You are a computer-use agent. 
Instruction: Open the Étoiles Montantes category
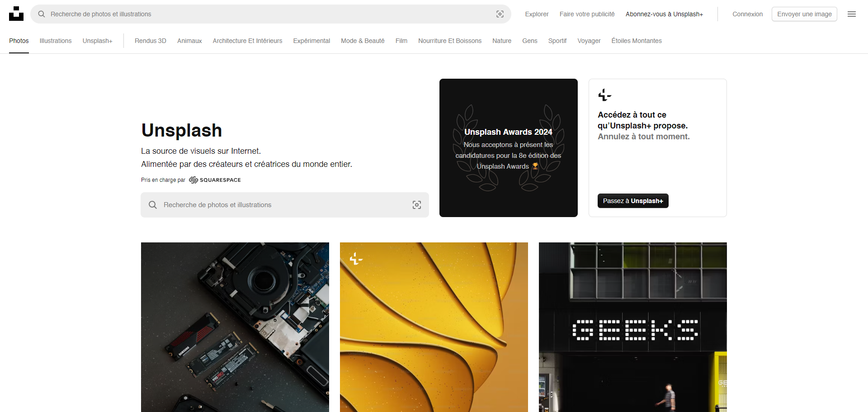click(637, 41)
